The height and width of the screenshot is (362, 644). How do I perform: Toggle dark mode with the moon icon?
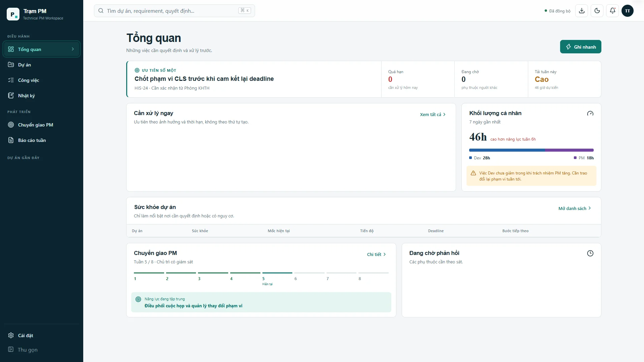point(597,11)
